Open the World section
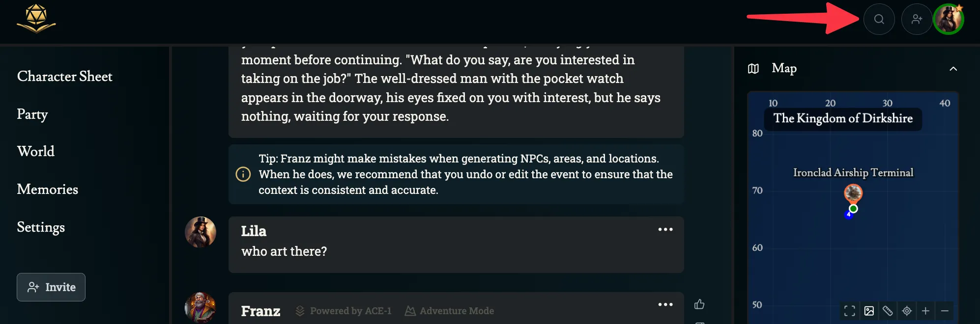This screenshot has height=324, width=980. click(36, 151)
